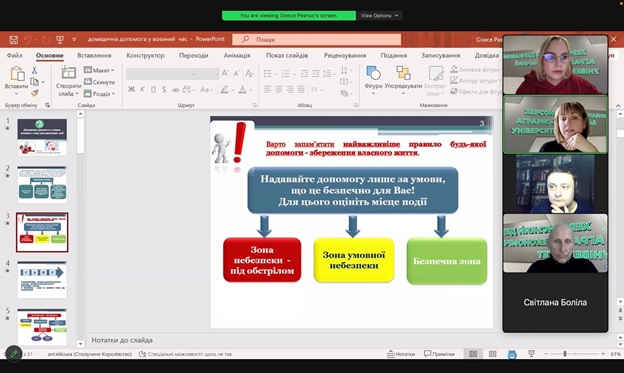Toggle italic К formatting
Viewport: 624px width, 373px height.
pyautogui.click(x=142, y=90)
